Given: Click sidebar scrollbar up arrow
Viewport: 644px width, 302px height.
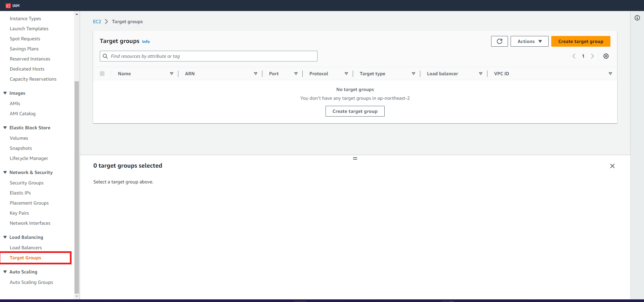Looking at the screenshot, I should pos(77,14).
